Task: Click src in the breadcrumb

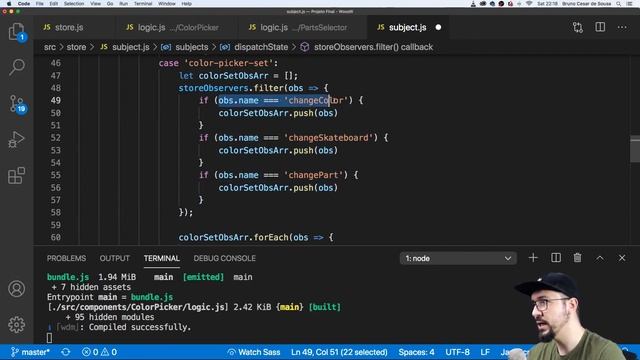Action: click(x=50, y=47)
